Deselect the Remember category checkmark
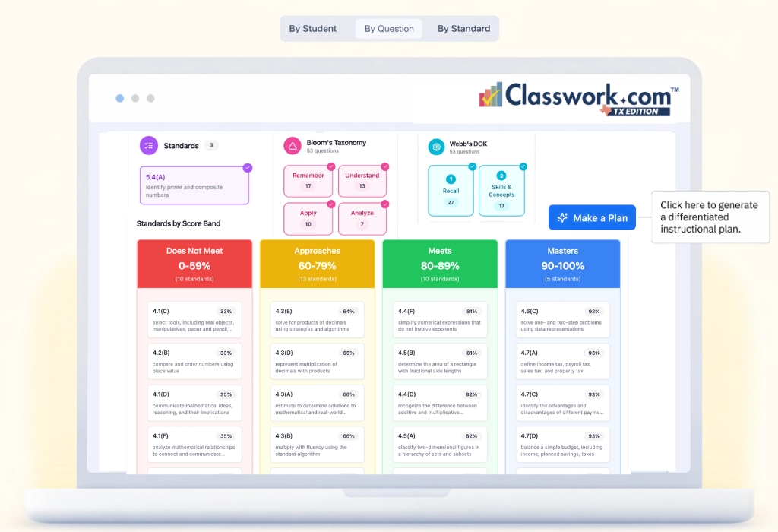 pyautogui.click(x=330, y=167)
